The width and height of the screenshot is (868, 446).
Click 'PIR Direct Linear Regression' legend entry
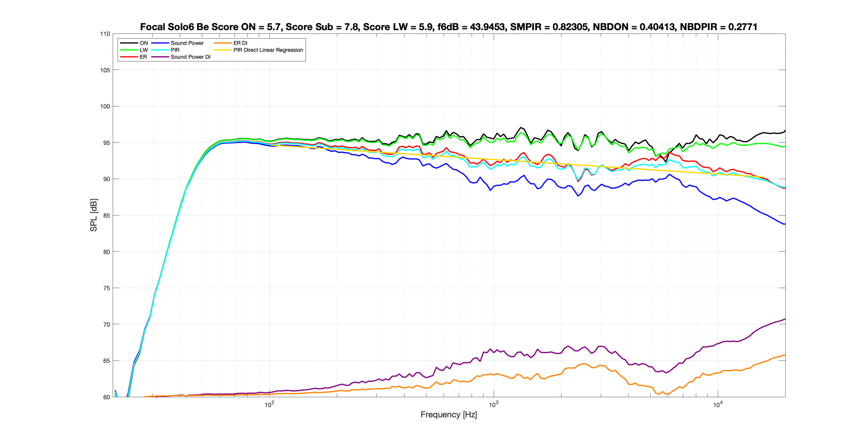[268, 50]
